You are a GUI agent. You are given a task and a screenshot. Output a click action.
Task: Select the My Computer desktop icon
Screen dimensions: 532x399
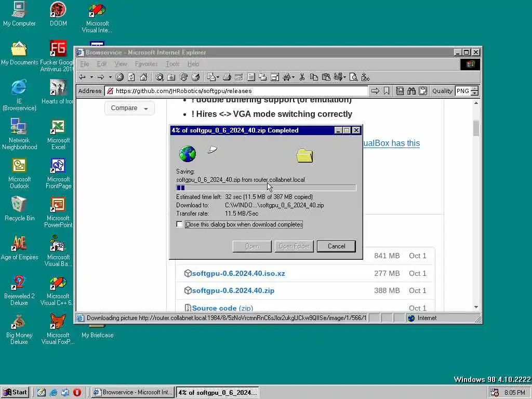pos(19,14)
